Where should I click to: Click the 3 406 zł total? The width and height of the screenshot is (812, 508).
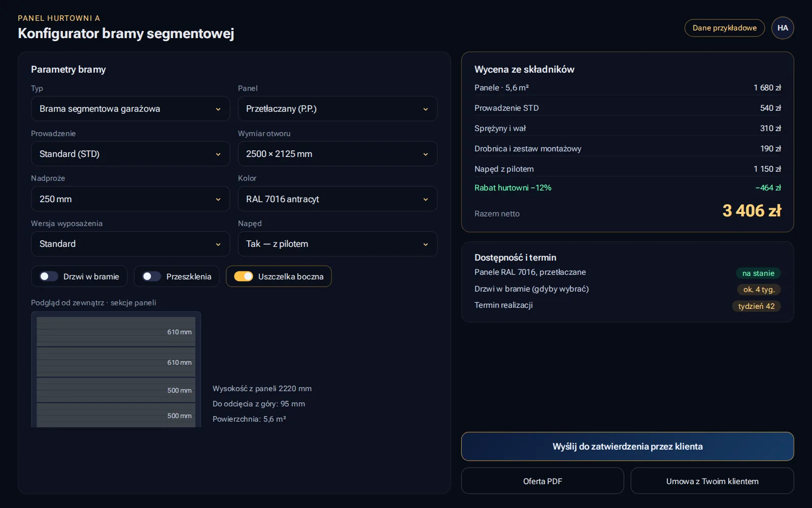coord(752,211)
